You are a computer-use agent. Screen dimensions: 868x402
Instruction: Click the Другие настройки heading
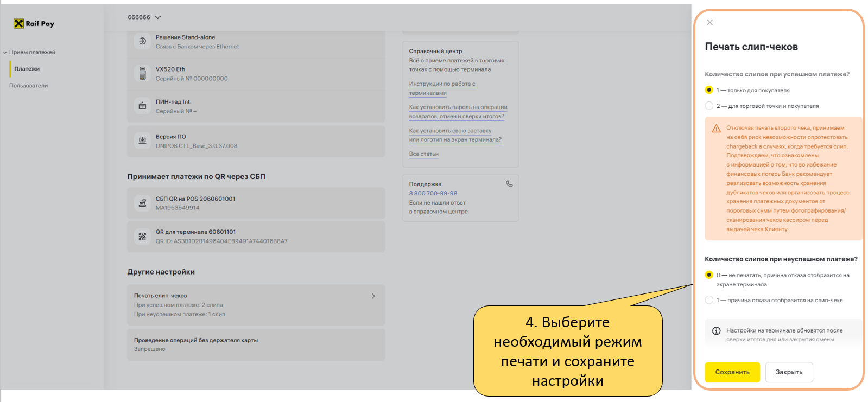click(161, 272)
